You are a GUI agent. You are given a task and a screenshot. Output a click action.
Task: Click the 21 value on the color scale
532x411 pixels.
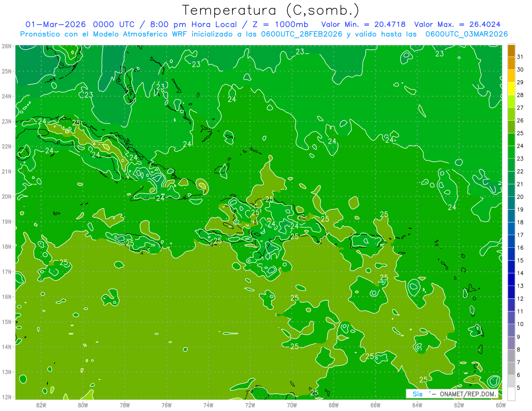click(520, 184)
